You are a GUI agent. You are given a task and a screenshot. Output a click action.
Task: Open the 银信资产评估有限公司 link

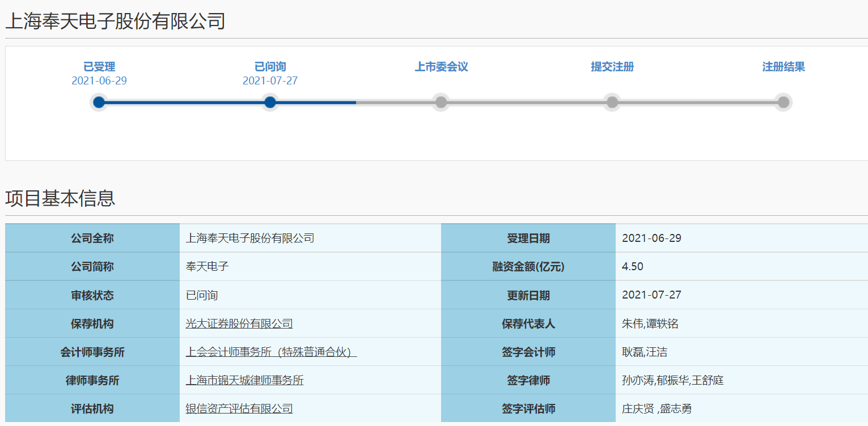(x=239, y=409)
